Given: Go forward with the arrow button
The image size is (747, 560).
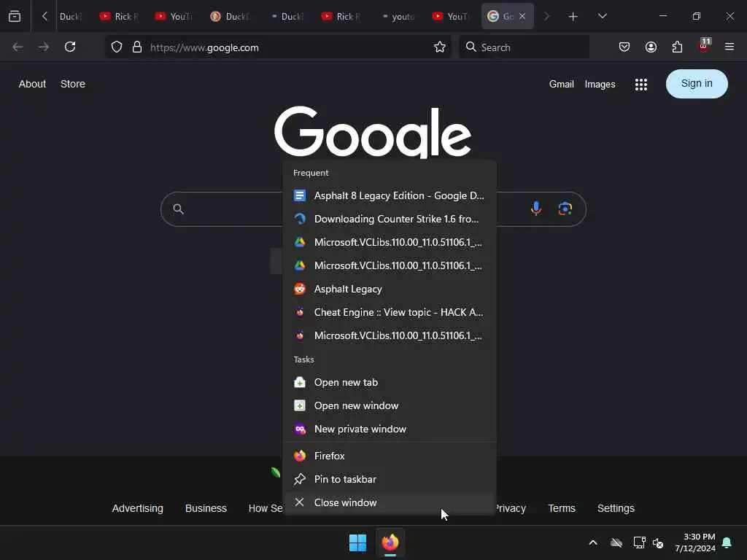Looking at the screenshot, I should (44, 47).
